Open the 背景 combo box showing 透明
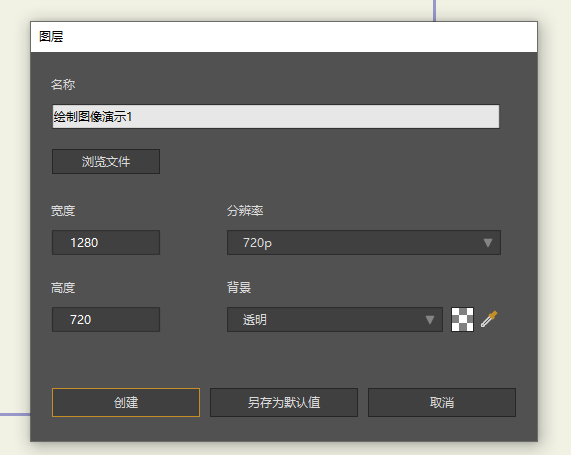 (335, 319)
